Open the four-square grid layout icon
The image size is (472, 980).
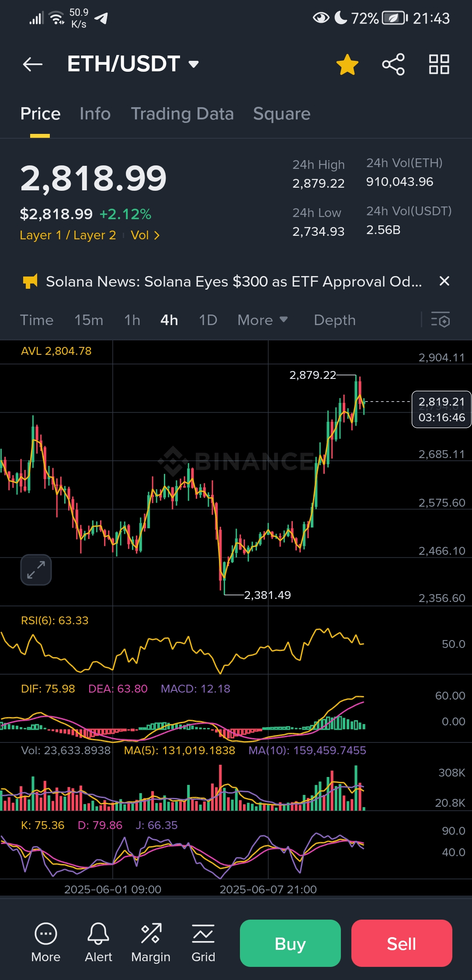tap(439, 64)
